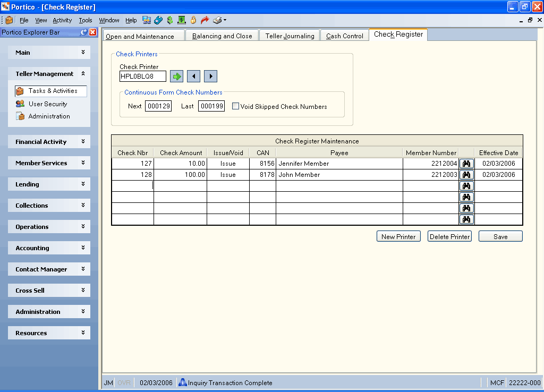Image resolution: width=544 pixels, height=392 pixels.
Task: Click the green arrow go button beside Check Printer
Action: click(x=176, y=76)
